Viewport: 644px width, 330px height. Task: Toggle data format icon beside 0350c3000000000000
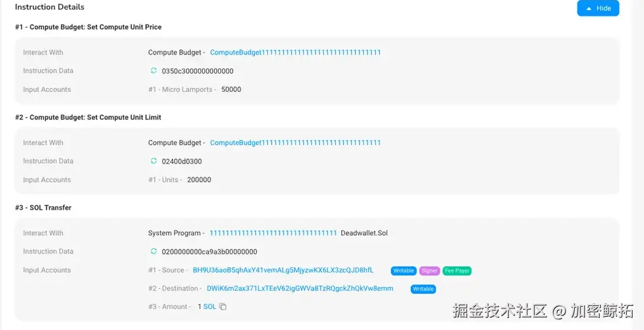point(153,70)
